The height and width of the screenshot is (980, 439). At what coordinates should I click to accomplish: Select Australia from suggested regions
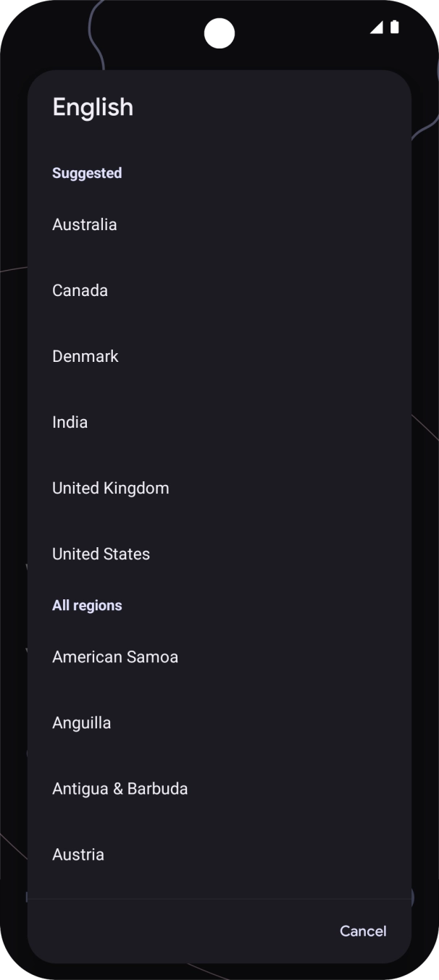pyautogui.click(x=84, y=224)
